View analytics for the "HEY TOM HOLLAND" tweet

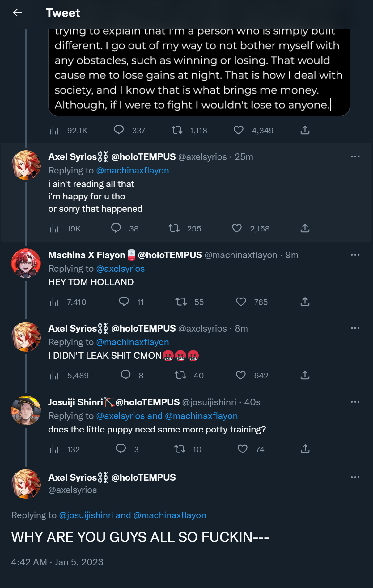[x=54, y=302]
